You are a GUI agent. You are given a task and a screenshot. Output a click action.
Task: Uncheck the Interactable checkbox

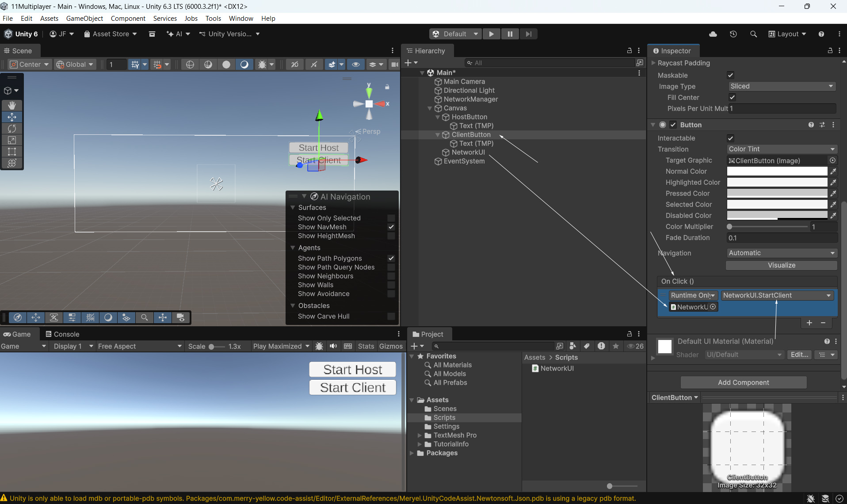click(x=730, y=138)
